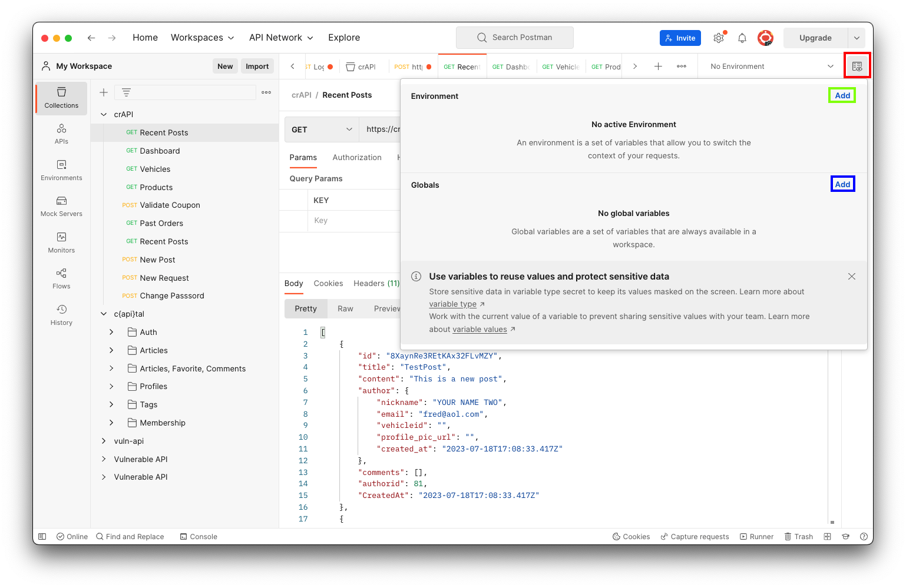
Task: Open the Monitors sidebar panel
Action: (61, 242)
